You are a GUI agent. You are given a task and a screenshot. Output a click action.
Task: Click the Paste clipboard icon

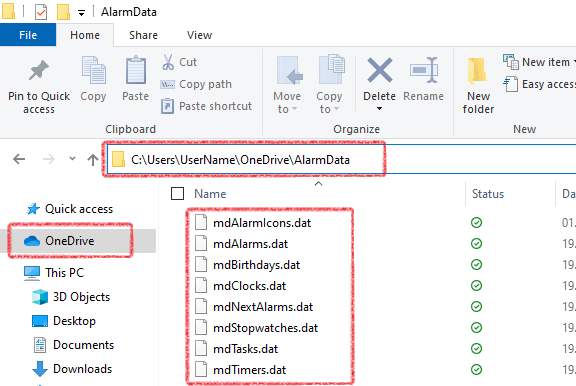(136, 70)
